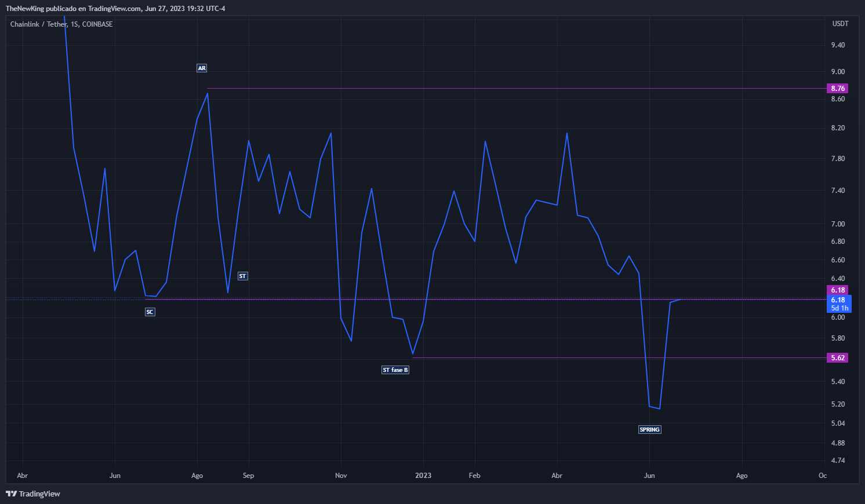The height and width of the screenshot is (504, 865).
Task: Click the SPRING annotation label
Action: point(650,430)
